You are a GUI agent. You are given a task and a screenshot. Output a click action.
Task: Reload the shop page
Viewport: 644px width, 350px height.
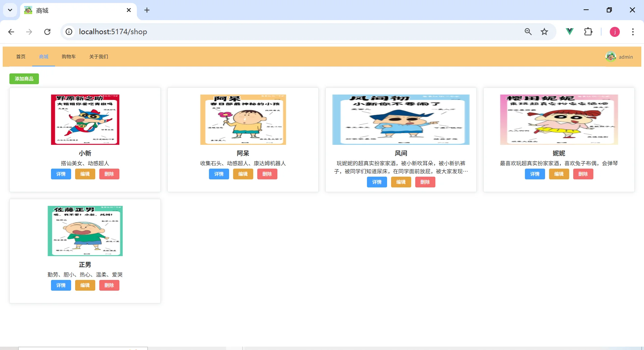[47, 32]
